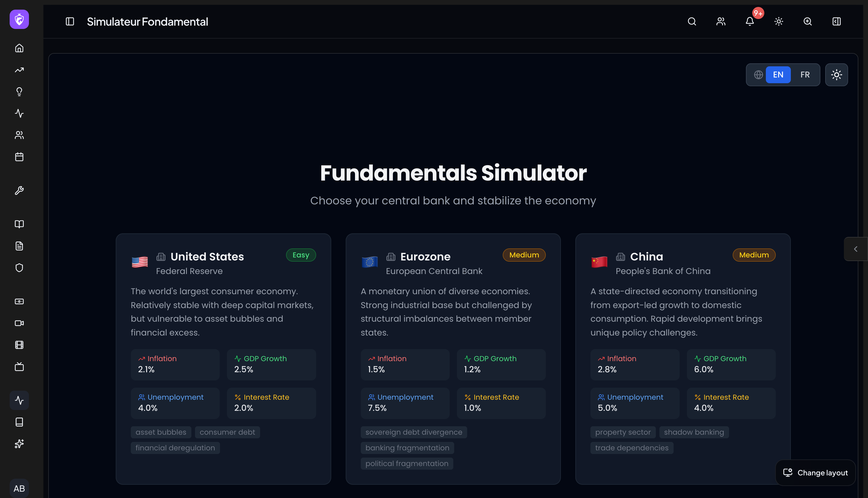Open the users icon in header
Viewport: 868px width, 498px height.
[721, 21]
